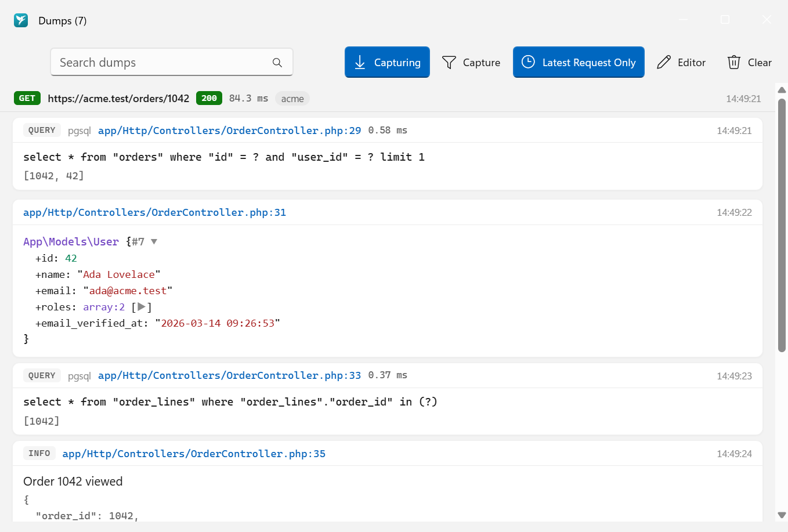Open OrderController.php:33 source link
Viewport: 788px width, 532px height.
click(229, 375)
